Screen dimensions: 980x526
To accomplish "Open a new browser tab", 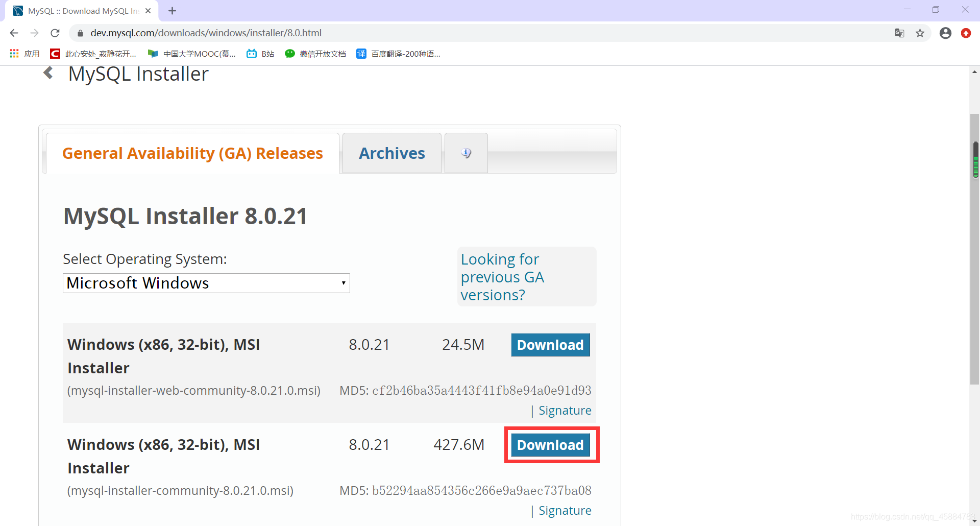I will 172,11.
